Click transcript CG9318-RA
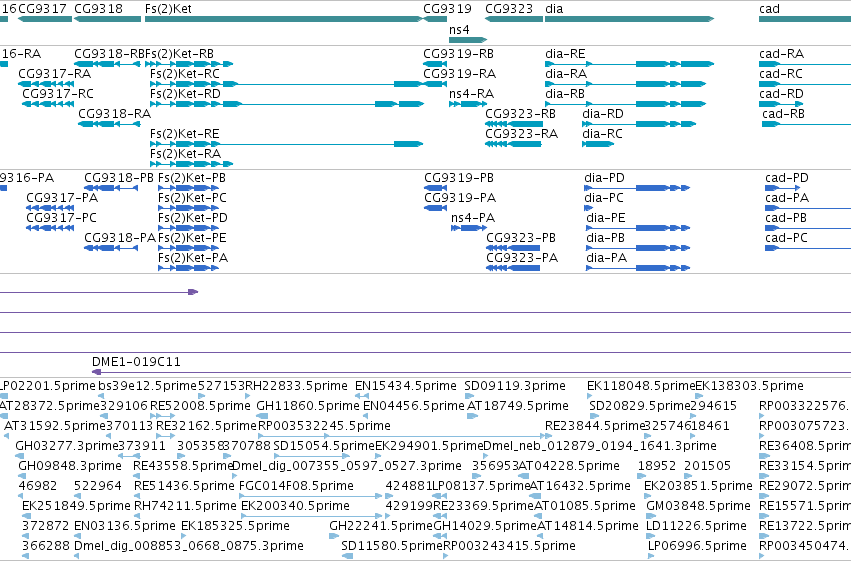 (x=115, y=114)
